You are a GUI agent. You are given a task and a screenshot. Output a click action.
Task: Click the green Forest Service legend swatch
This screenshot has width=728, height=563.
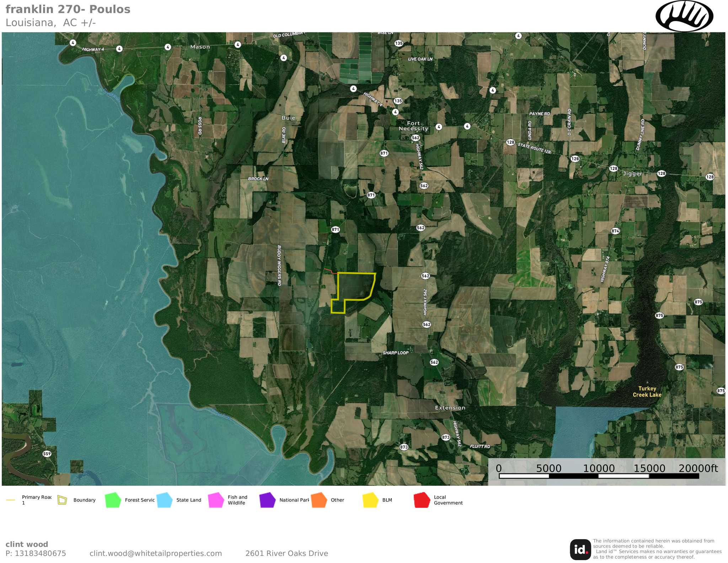[113, 500]
